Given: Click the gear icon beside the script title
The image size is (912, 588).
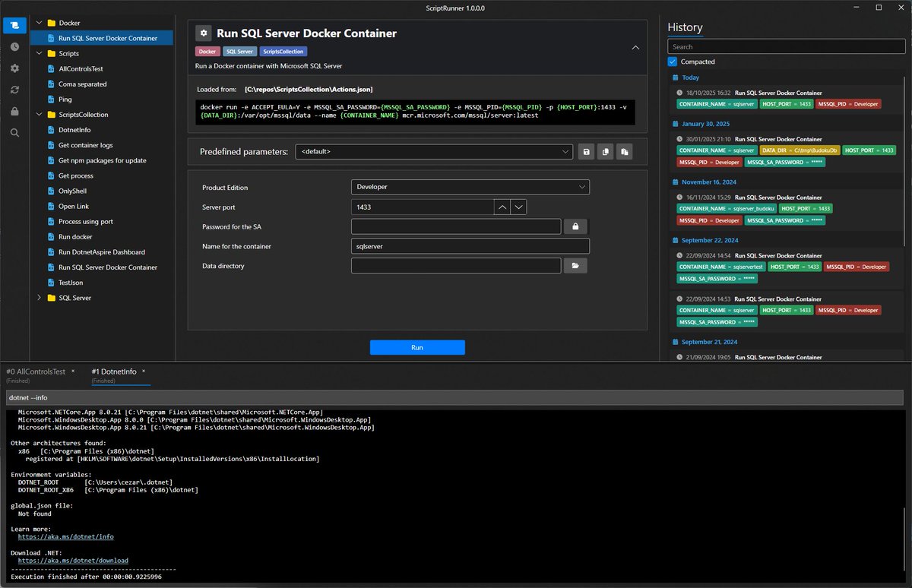Looking at the screenshot, I should point(204,33).
